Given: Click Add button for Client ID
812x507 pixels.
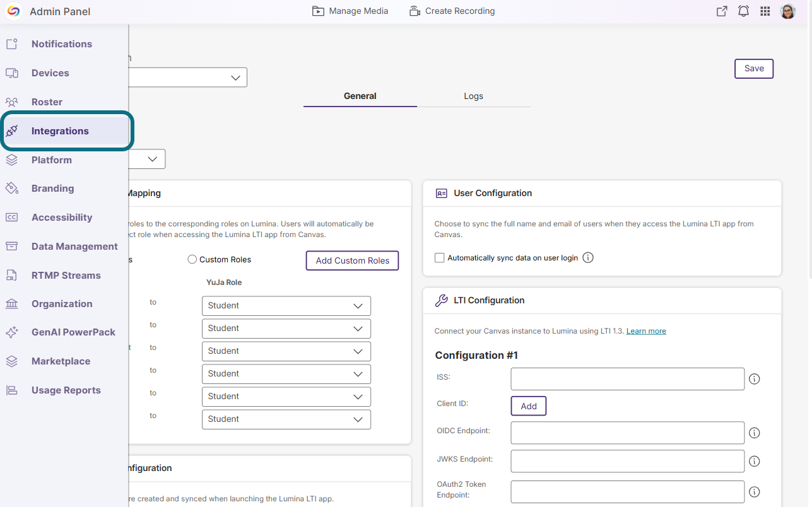Looking at the screenshot, I should [529, 406].
